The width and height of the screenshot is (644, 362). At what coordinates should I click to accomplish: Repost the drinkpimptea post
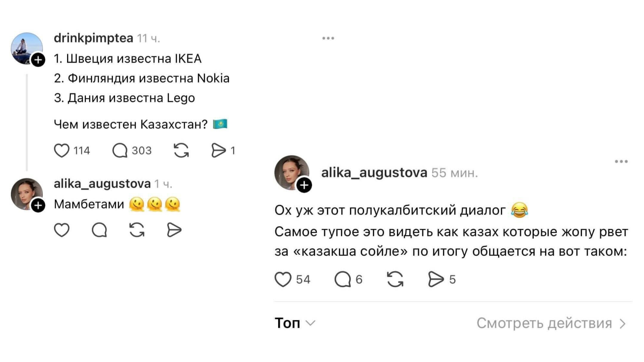pyautogui.click(x=181, y=150)
